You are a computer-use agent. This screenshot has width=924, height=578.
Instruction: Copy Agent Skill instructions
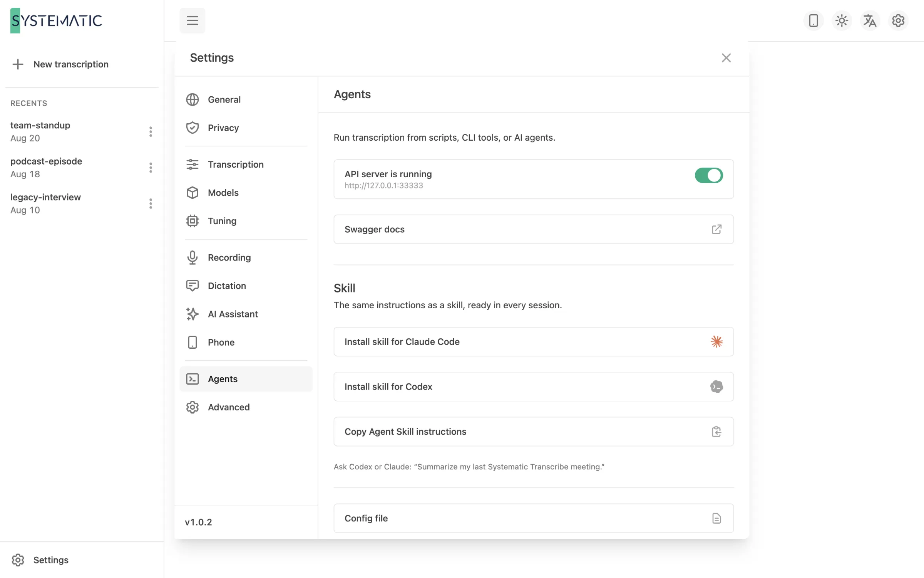pyautogui.click(x=533, y=432)
